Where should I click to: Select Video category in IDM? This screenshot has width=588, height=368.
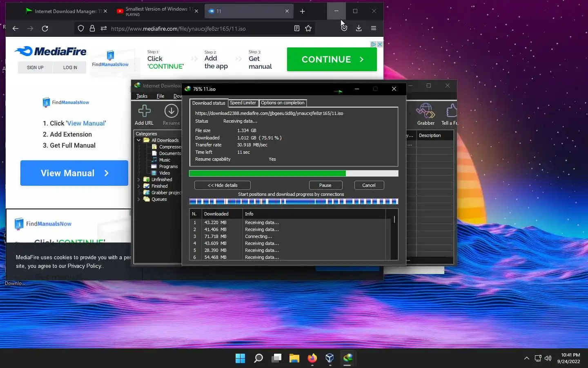[x=161, y=173]
